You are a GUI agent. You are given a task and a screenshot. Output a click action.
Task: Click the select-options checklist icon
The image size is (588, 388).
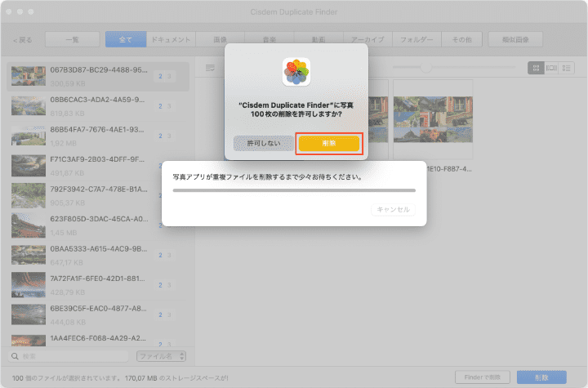click(211, 68)
